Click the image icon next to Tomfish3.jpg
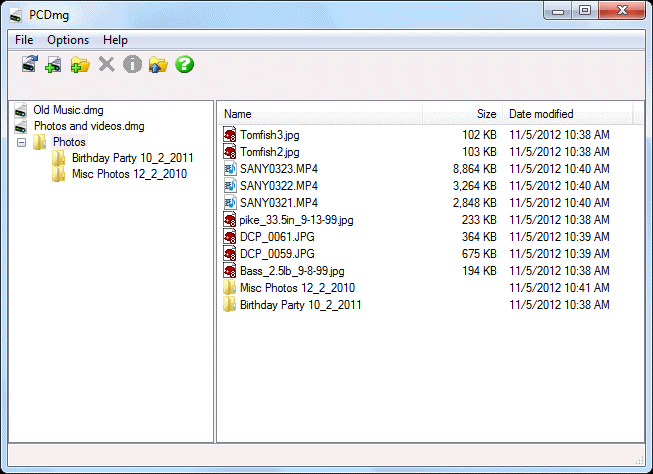 tap(230, 135)
